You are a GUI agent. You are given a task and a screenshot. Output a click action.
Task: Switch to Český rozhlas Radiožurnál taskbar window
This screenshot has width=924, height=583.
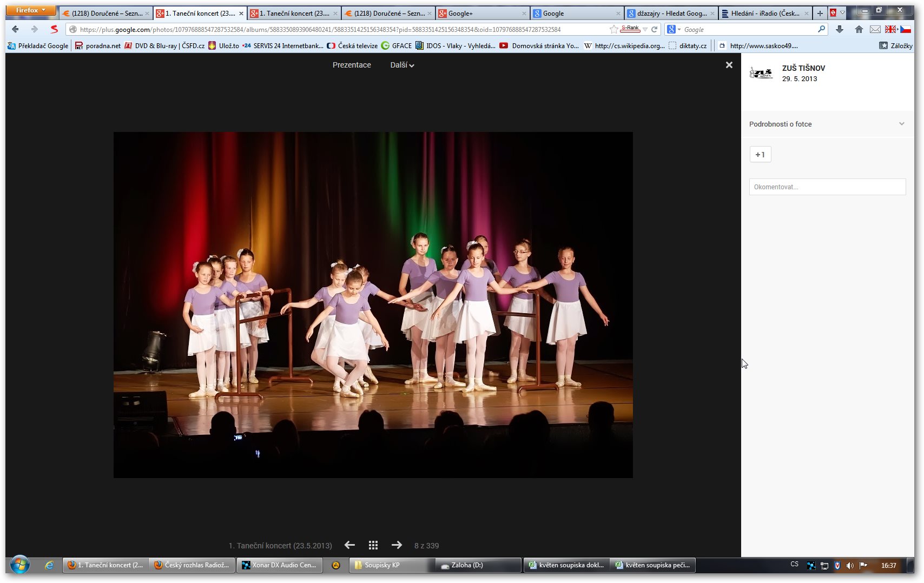193,565
